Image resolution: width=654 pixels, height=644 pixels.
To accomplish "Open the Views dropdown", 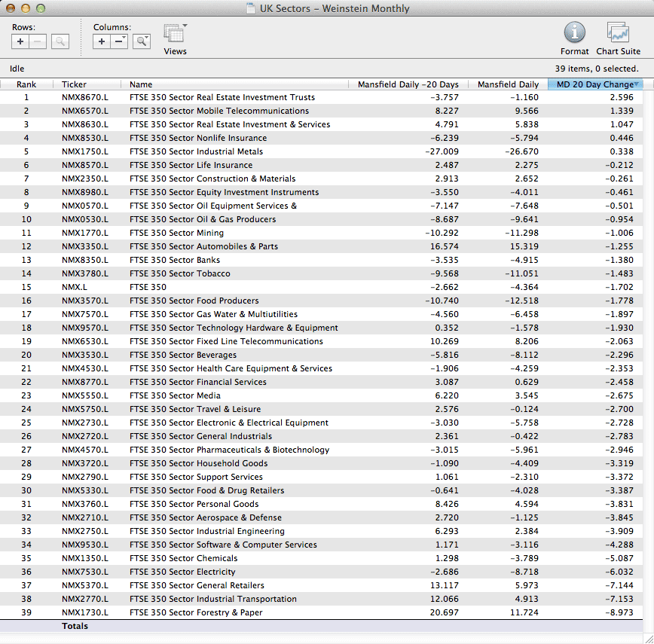I will [x=176, y=35].
